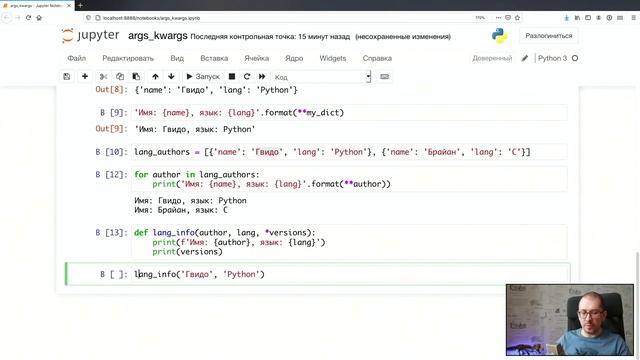Go to the browser home page
640x360 pixels.
pyautogui.click(x=39, y=18)
